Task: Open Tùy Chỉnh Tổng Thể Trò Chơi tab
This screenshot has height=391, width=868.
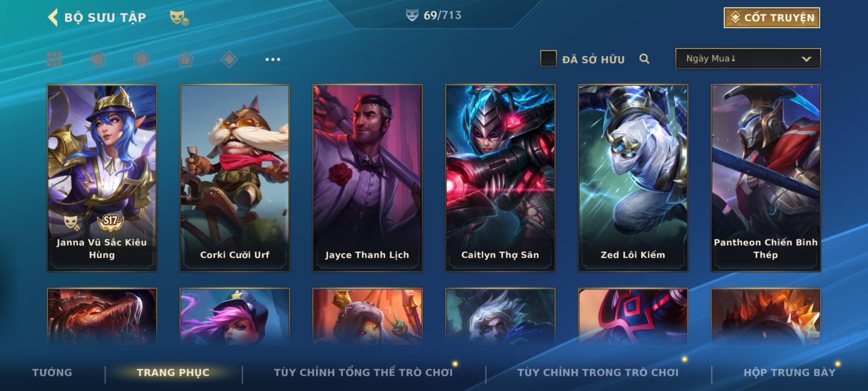Action: coord(363,372)
